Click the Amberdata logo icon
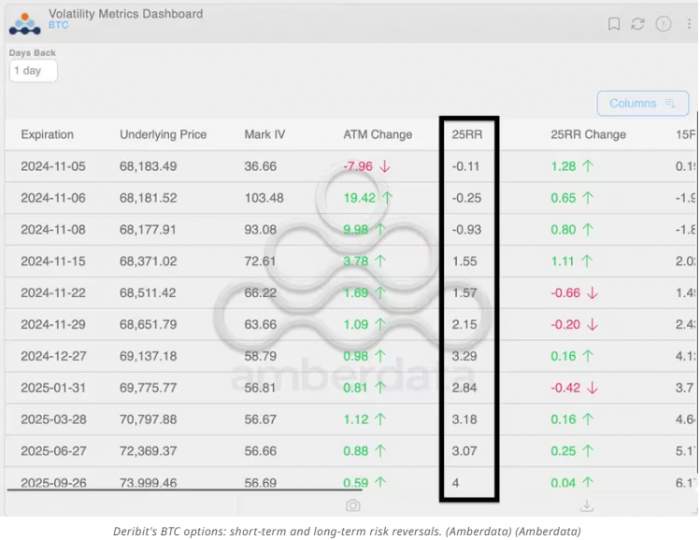The height and width of the screenshot is (540, 700). (x=24, y=22)
